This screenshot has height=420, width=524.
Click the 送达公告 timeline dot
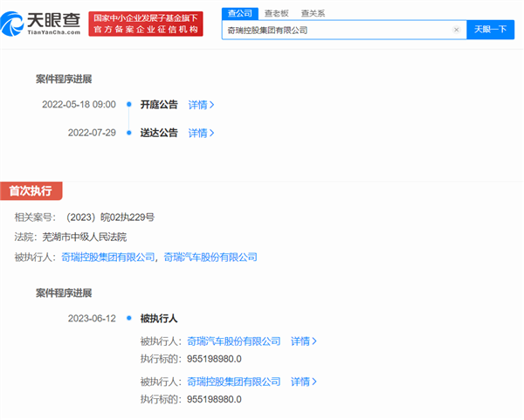click(x=129, y=133)
